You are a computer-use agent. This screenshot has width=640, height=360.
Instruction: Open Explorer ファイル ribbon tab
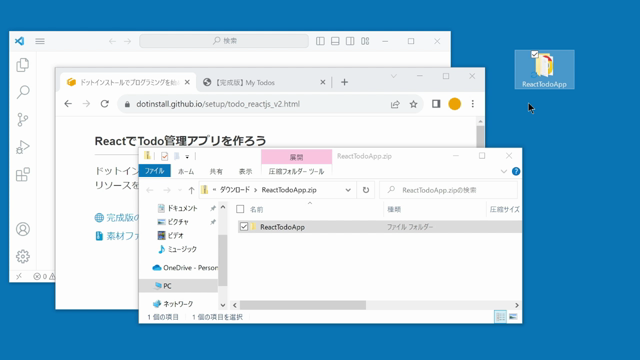pos(154,171)
